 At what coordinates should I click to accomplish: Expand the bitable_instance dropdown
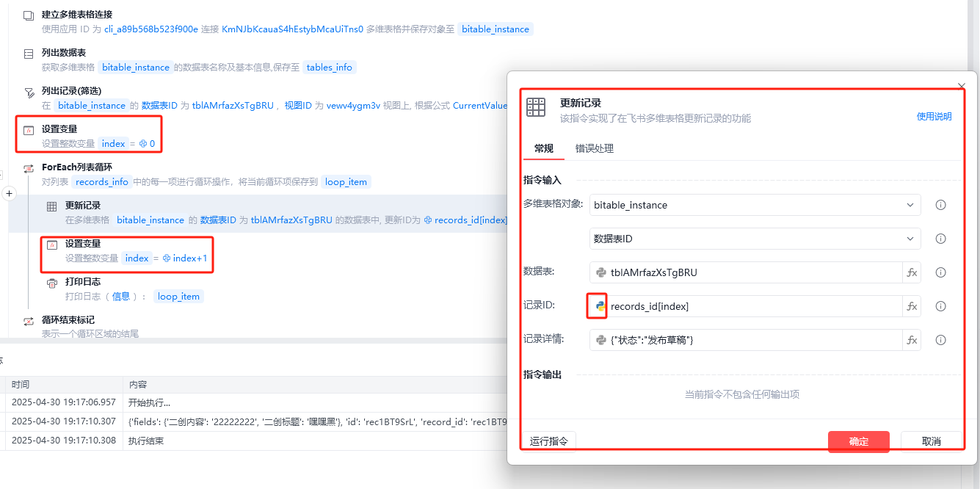755,205
